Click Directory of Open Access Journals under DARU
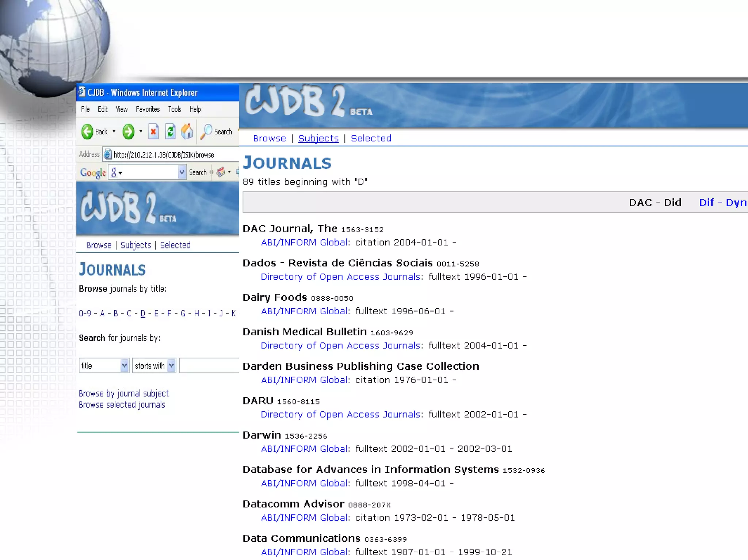The width and height of the screenshot is (748, 560). point(340,414)
